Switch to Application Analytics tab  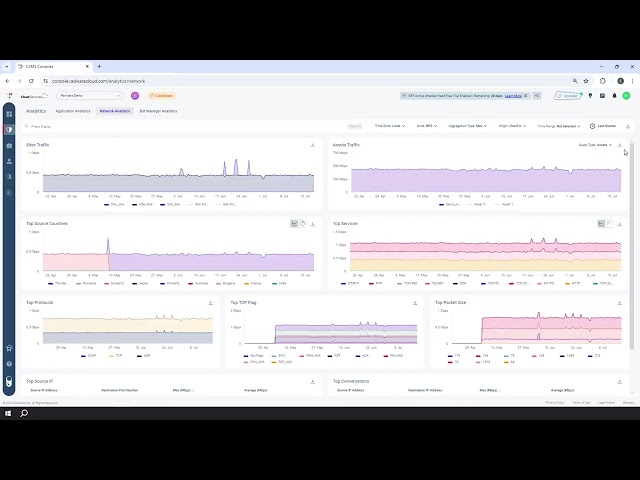point(73,111)
